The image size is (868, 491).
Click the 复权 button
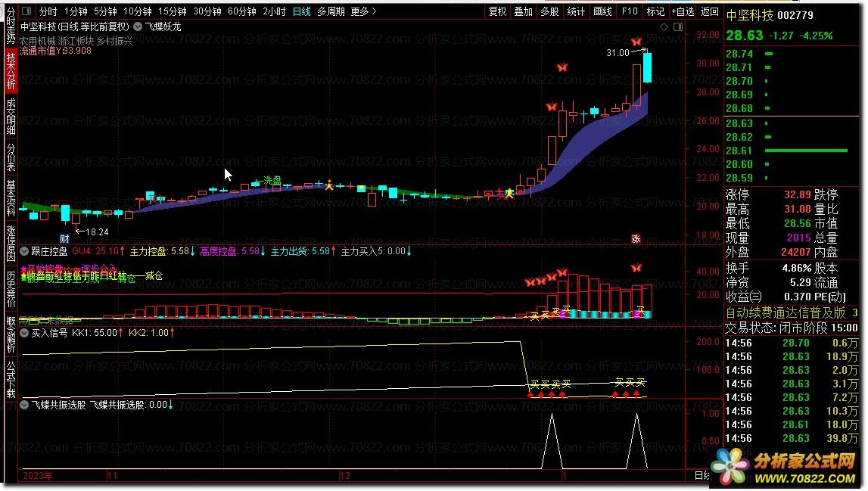point(497,11)
